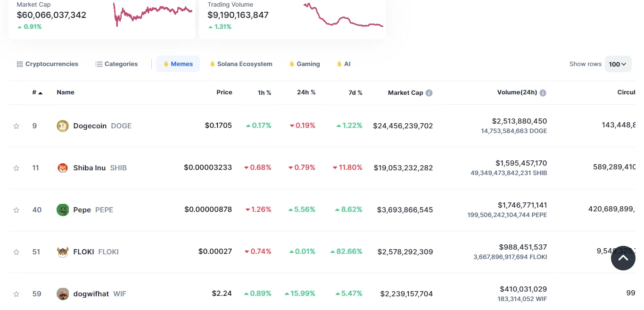Click Shiba Inu price $0.00003233
644x310 pixels.
pos(208,168)
